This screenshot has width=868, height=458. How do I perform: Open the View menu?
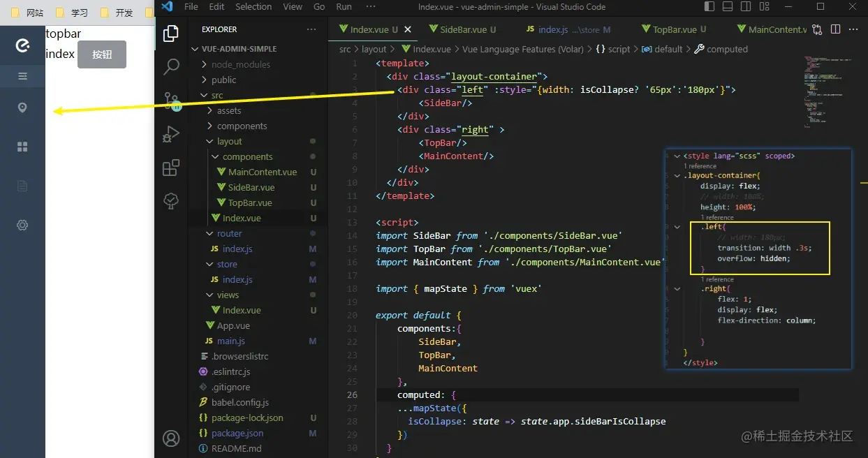293,6
